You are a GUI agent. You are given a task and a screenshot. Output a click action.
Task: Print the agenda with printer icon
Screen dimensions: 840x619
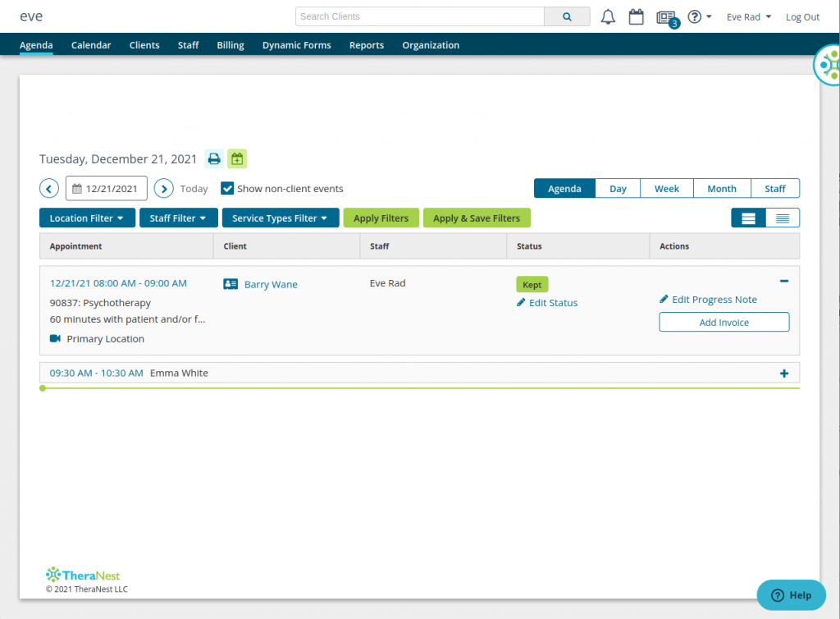click(214, 158)
